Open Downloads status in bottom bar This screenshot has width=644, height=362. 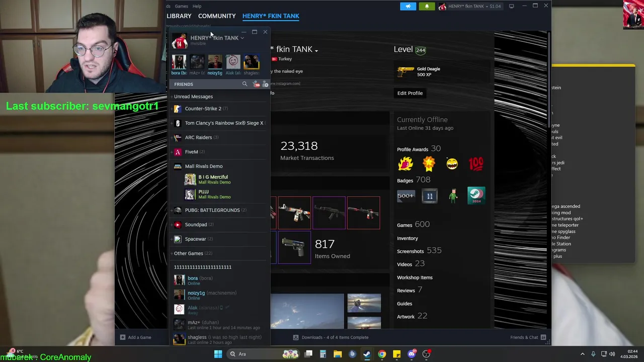(x=331, y=337)
